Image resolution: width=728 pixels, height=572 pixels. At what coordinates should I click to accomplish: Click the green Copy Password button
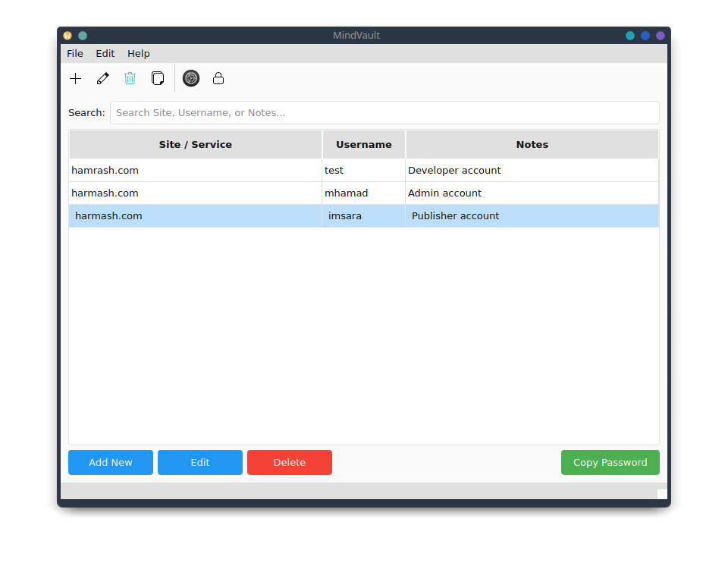coord(610,462)
